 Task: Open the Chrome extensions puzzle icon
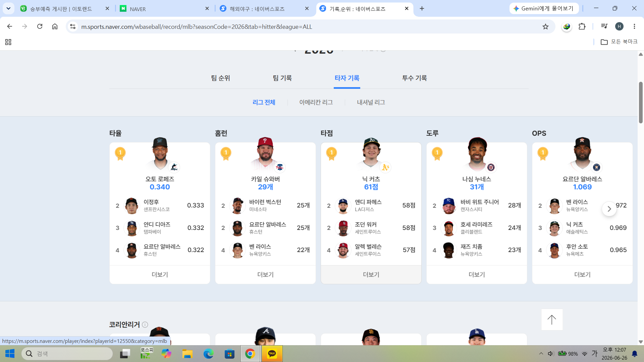[x=582, y=26]
